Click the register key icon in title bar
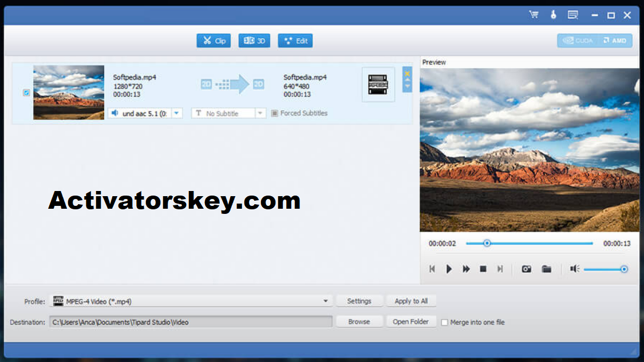The height and width of the screenshot is (362, 644). [553, 15]
